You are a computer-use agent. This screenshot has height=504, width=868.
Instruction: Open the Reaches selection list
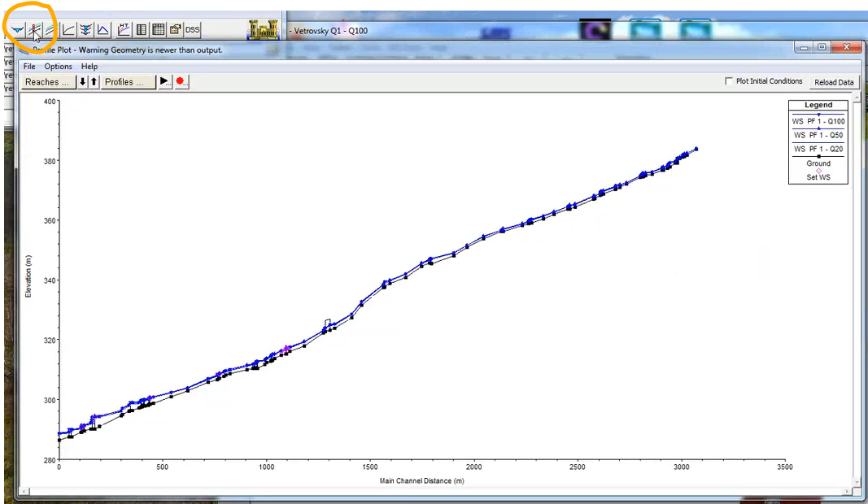pos(47,82)
